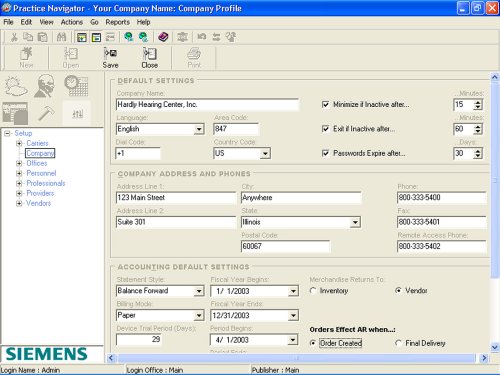
Task: Open the Edit menu
Action: tap(26, 22)
